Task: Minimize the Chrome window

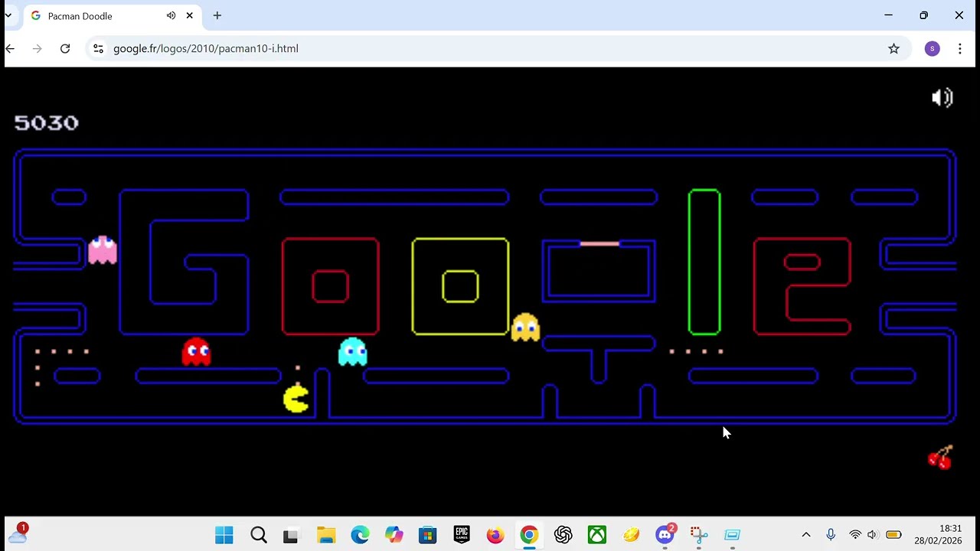Action: [888, 15]
